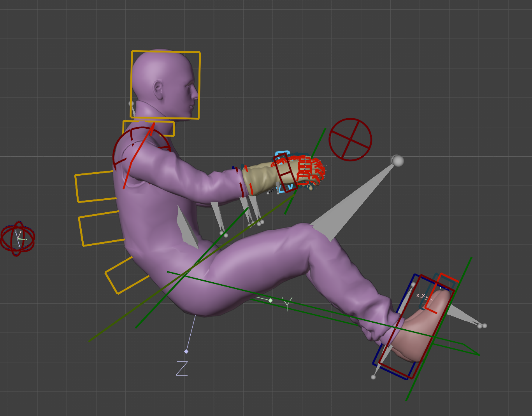
Task: Select the grey sphere above the knee
Action: coord(397,160)
